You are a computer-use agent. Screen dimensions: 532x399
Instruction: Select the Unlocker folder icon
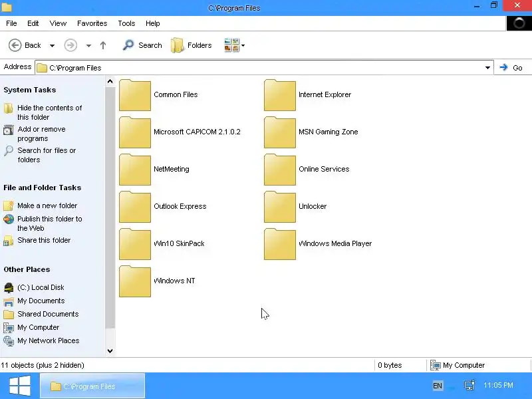(279, 207)
